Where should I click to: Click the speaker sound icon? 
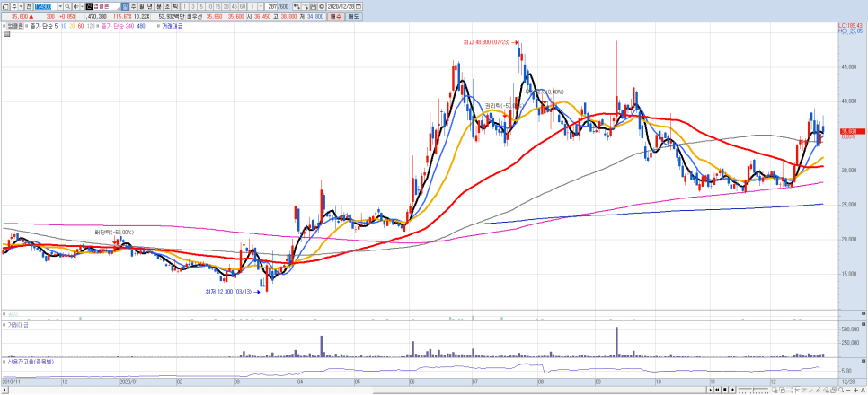[x=75, y=6]
